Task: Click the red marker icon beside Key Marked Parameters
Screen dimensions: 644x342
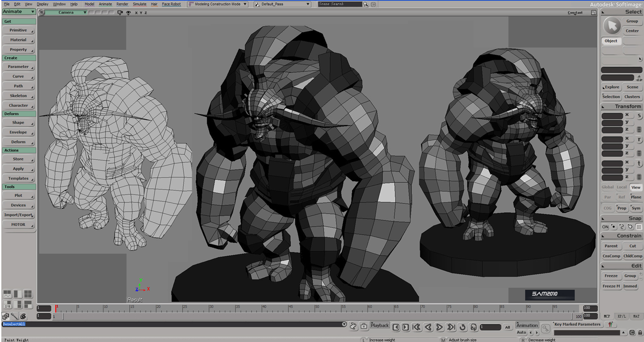Action: point(610,325)
